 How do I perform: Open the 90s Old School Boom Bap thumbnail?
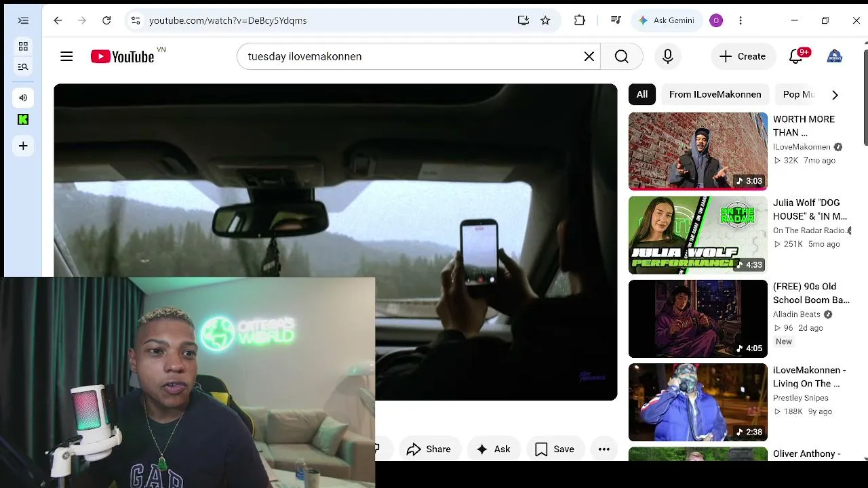[x=698, y=319]
